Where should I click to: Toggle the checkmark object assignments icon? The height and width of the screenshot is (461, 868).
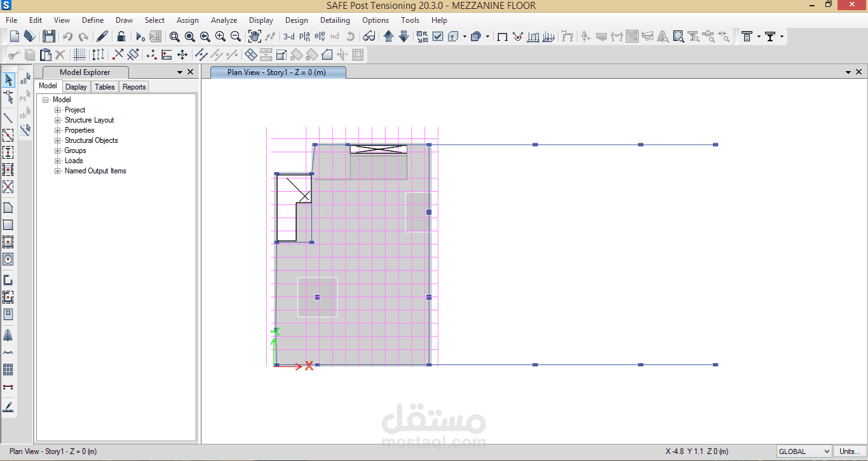(438, 36)
